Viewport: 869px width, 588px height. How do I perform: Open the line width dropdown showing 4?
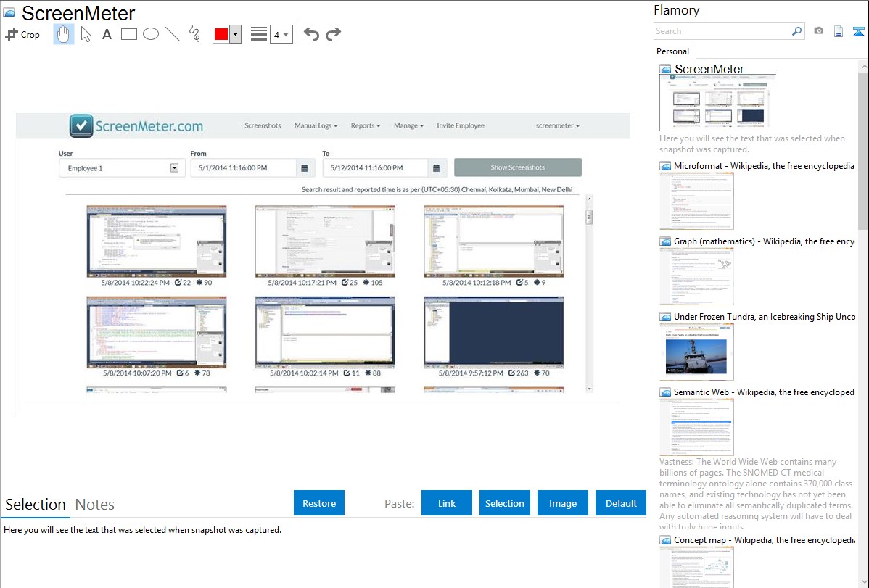pyautogui.click(x=281, y=34)
